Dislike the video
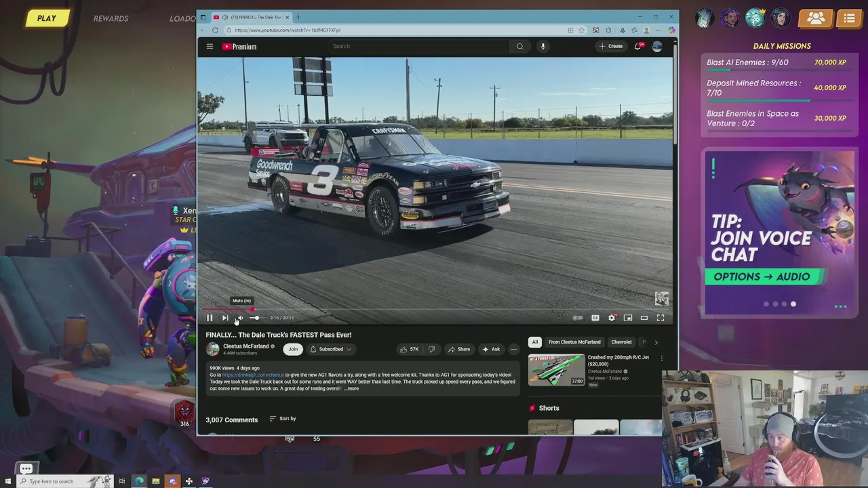The image size is (868, 488). [431, 349]
